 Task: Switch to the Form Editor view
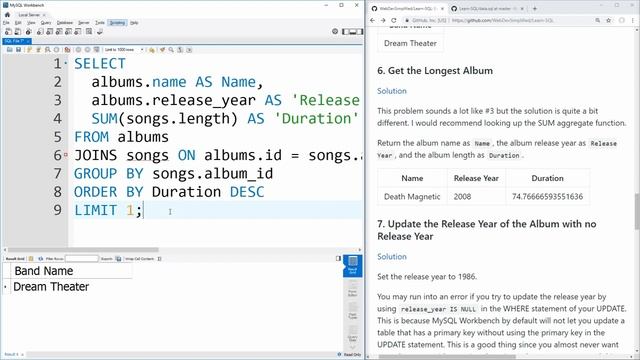click(353, 288)
